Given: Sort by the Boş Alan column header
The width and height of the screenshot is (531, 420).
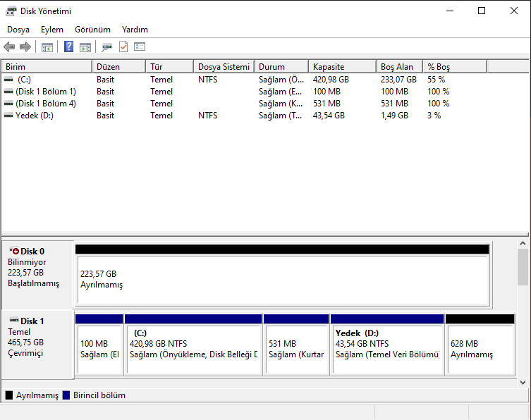Looking at the screenshot, I should click(399, 67).
